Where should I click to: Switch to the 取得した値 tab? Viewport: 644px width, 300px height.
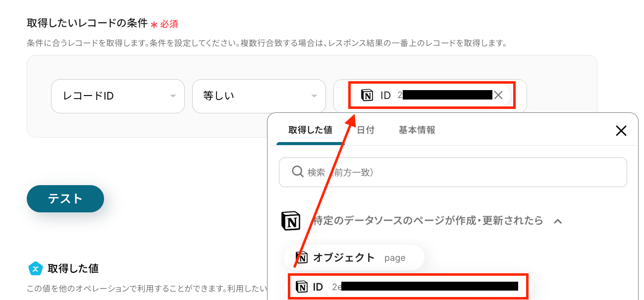311,130
